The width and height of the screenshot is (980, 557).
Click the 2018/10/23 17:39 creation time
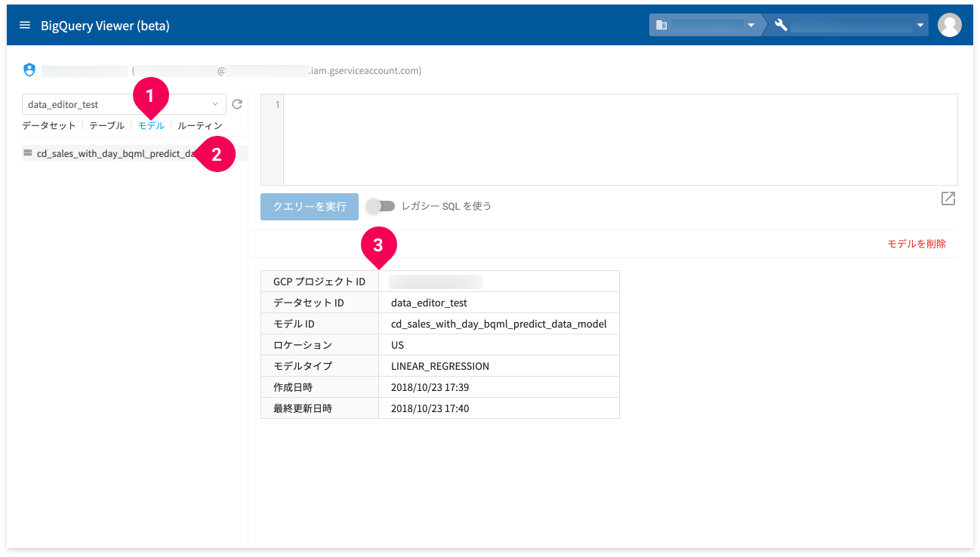click(x=430, y=387)
